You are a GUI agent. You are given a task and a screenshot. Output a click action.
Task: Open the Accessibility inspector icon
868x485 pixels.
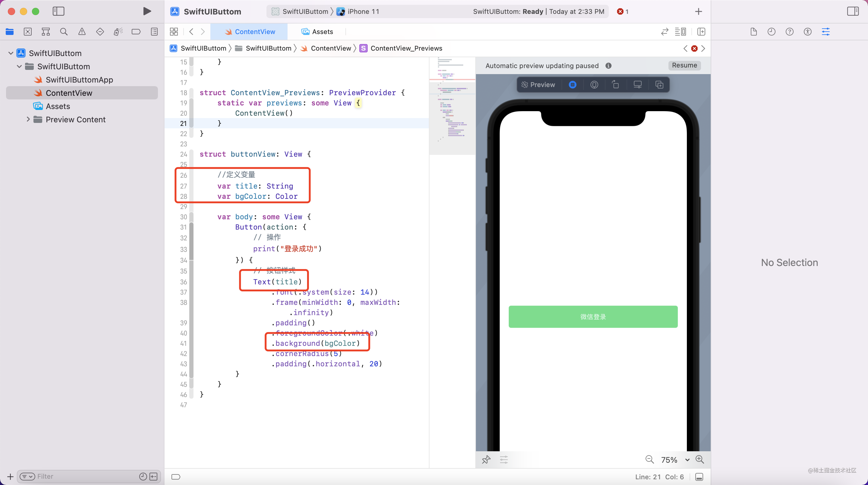tap(808, 31)
